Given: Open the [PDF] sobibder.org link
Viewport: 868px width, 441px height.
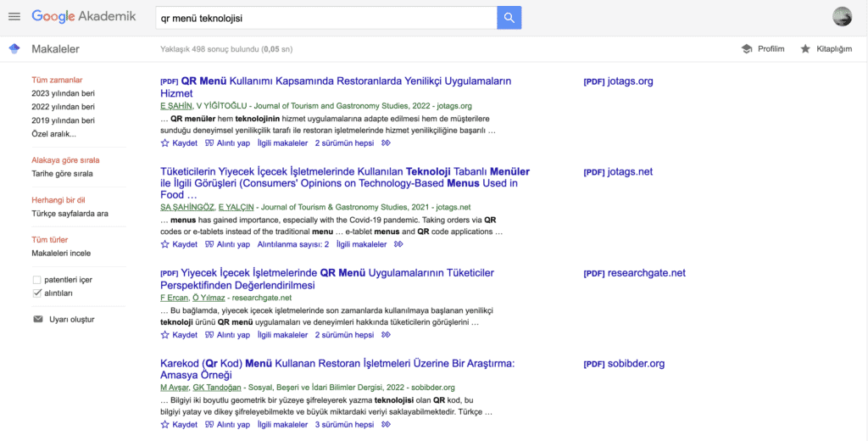Looking at the screenshot, I should [x=624, y=364].
